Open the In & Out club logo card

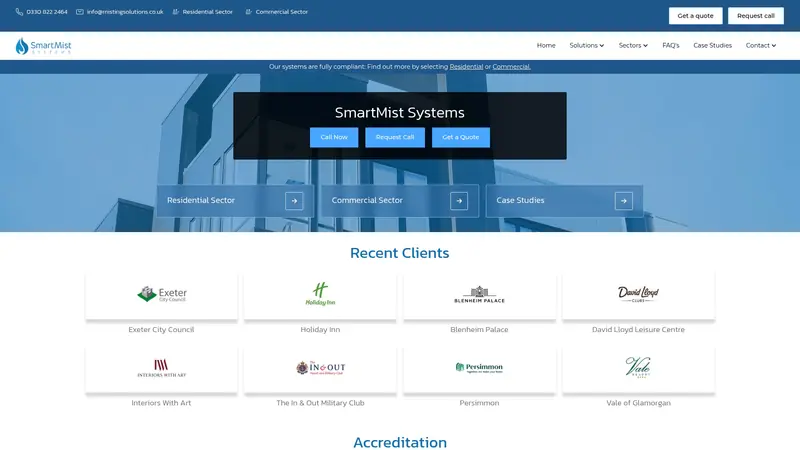coord(320,369)
